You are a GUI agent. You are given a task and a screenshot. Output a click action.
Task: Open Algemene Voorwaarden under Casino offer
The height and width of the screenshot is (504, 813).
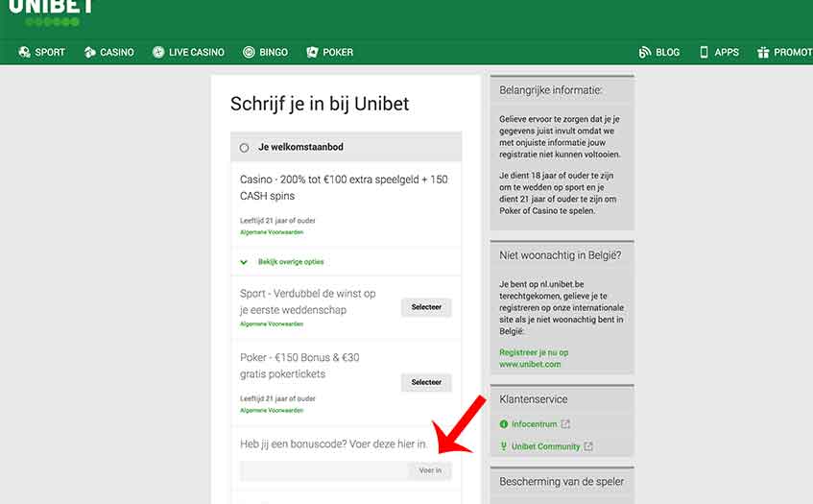click(x=272, y=232)
